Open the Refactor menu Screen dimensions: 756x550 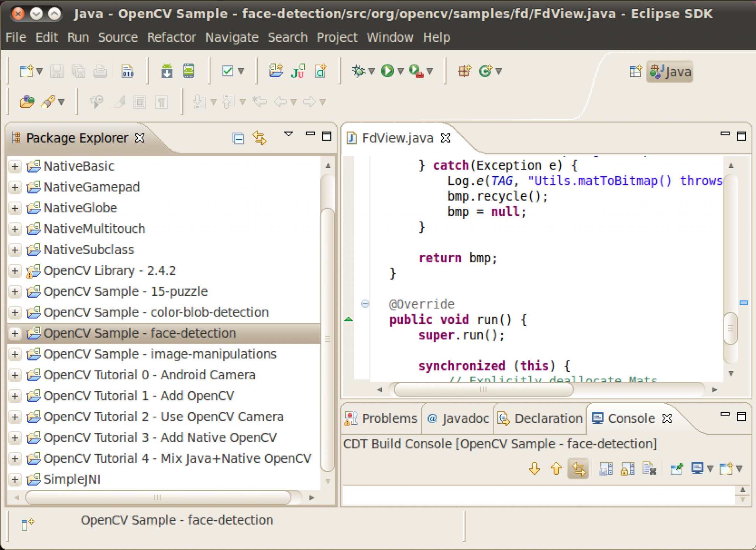(x=171, y=37)
